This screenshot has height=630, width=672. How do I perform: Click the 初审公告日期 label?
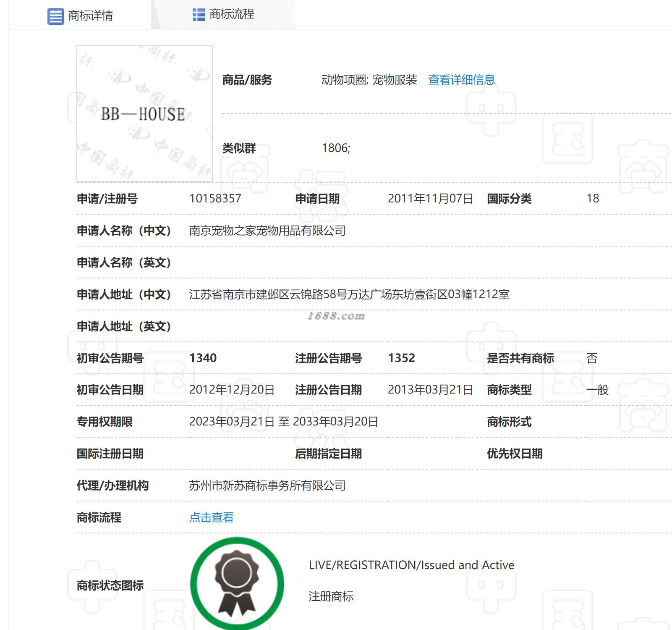(110, 390)
